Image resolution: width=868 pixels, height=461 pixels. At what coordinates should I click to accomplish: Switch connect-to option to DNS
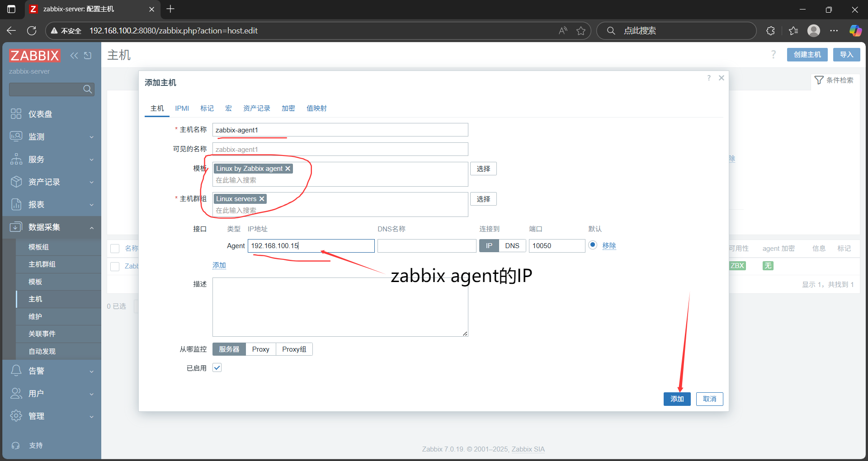tap(512, 246)
